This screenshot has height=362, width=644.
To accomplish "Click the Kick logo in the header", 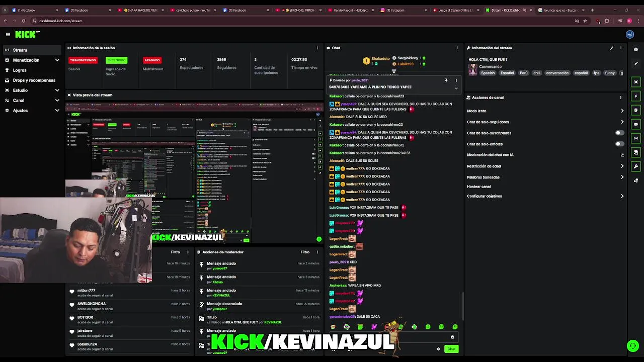I will point(27,34).
